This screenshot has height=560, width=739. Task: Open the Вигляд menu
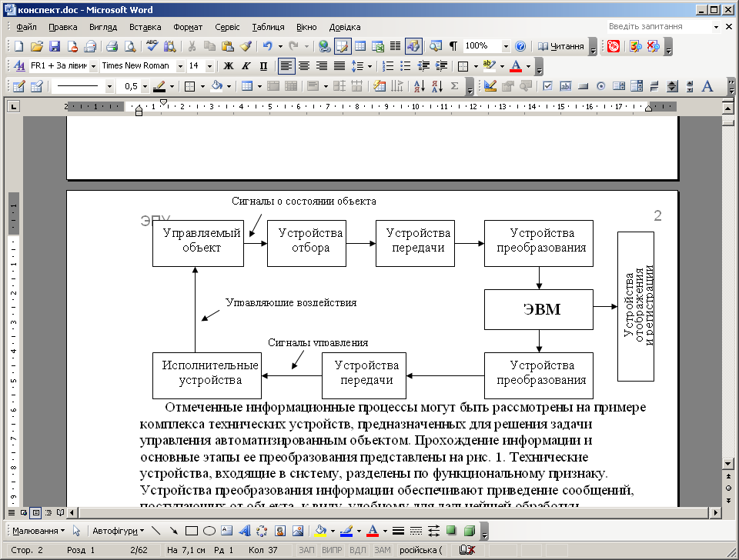(x=103, y=28)
